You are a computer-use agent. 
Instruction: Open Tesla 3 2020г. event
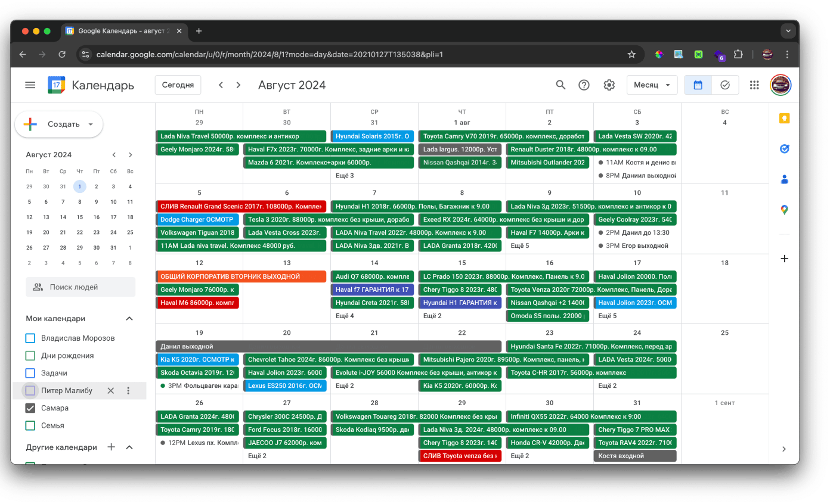coord(329,219)
